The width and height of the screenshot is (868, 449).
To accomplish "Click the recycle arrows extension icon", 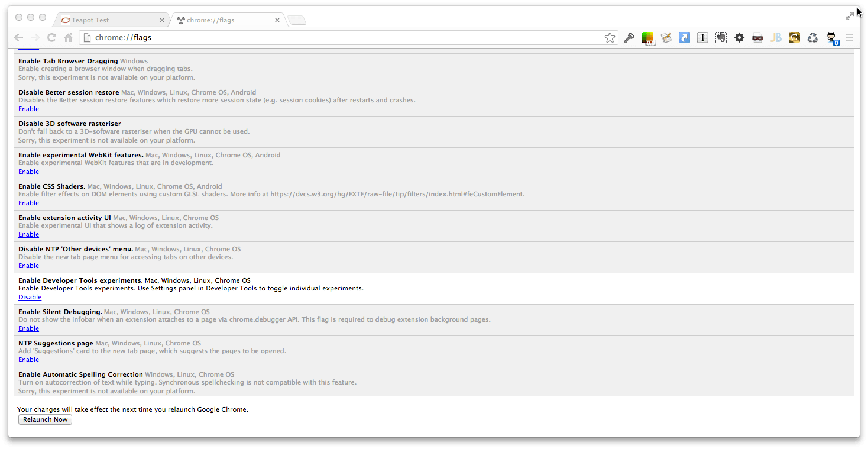I will 812,38.
